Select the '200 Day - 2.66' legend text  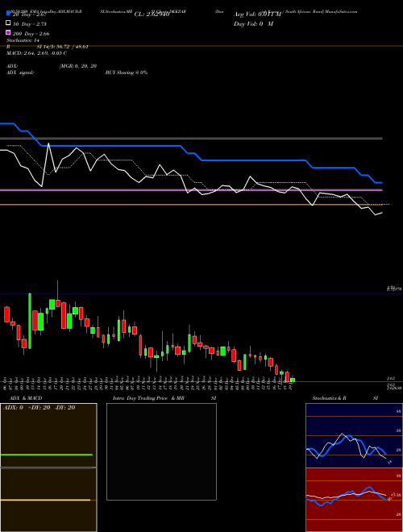pyautogui.click(x=31, y=34)
